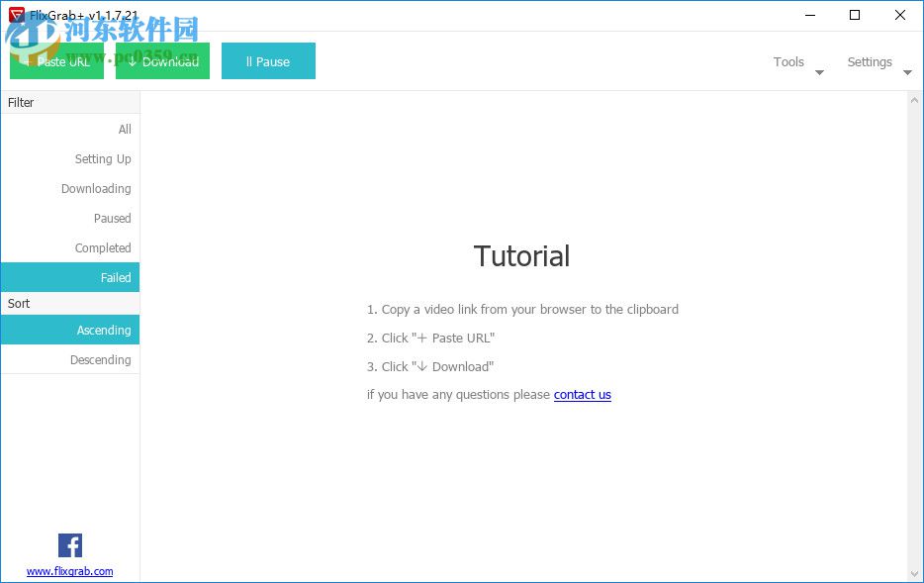Click the Filter section header
The height and width of the screenshot is (583, 924).
[70, 103]
